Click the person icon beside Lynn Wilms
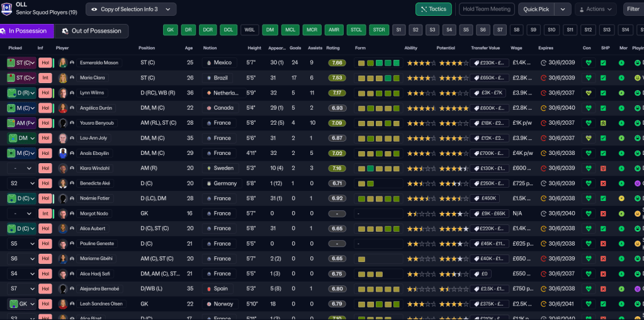This screenshot has width=644, height=320. coord(72,93)
